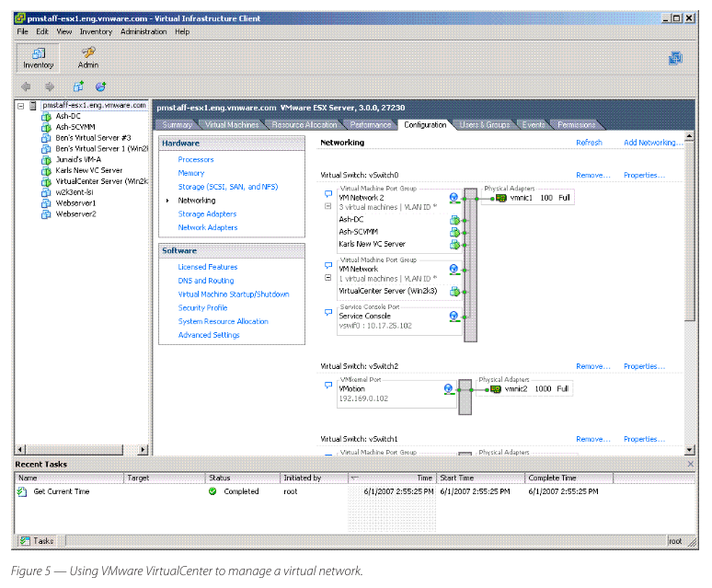The height and width of the screenshot is (588, 712).
Task: Click the VM Network 2 speech bubble icon
Action: [x=328, y=194]
